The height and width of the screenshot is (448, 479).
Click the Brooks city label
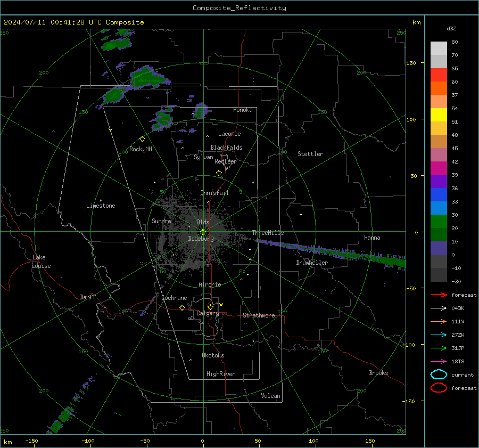tap(378, 373)
